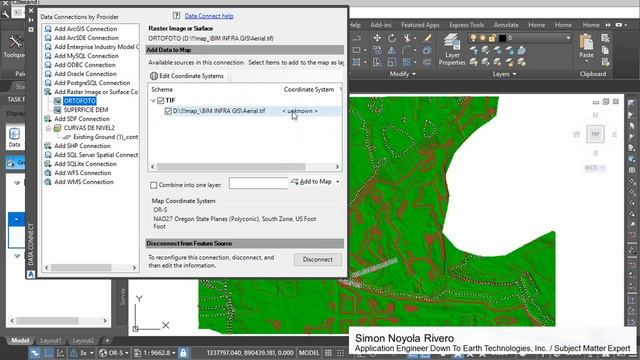640x360 pixels.
Task: Toggle layer on/off lightbulb icon
Action: (x=473, y=38)
